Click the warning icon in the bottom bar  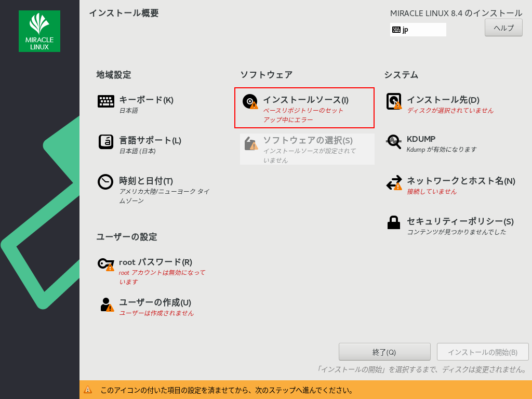click(88, 390)
